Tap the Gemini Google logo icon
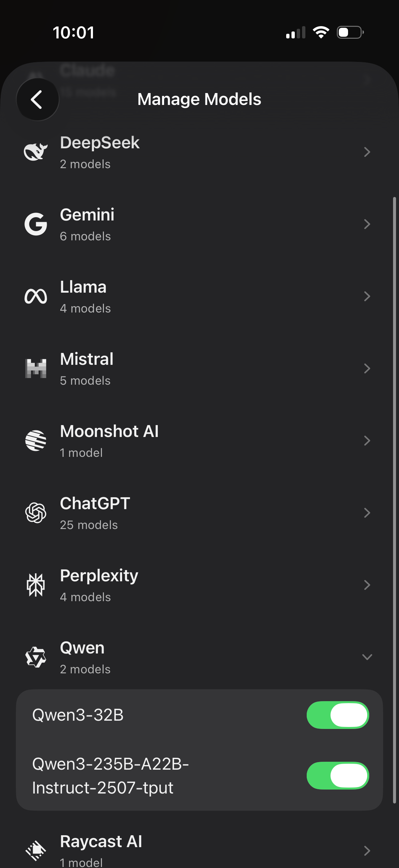Viewport: 399px width, 868px height. click(x=36, y=224)
